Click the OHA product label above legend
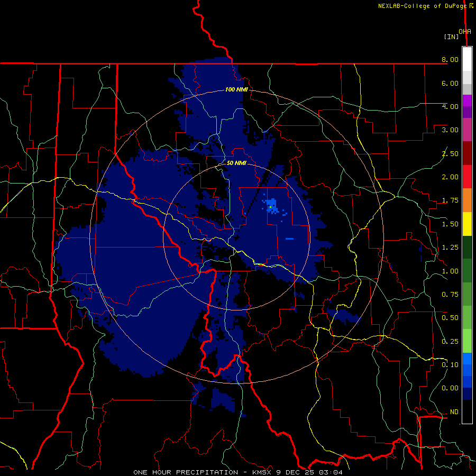The image size is (476, 476). (465, 32)
